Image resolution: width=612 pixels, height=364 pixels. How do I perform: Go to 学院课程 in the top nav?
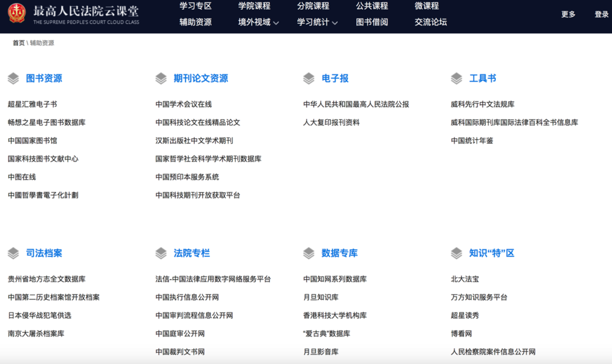coord(254,6)
